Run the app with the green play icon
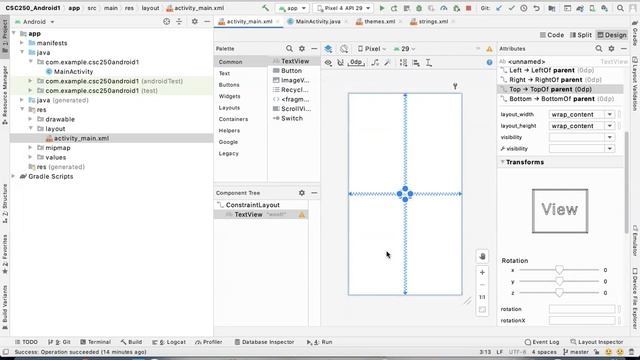Screen dimensions: 640x360 coord(382,8)
